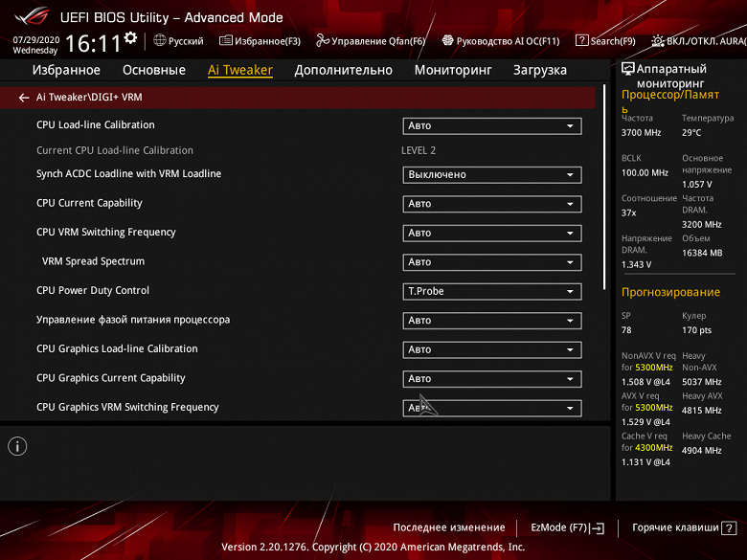Screen dimensions: 747x560
Task: Click the 29°C temperature value
Action: click(691, 133)
